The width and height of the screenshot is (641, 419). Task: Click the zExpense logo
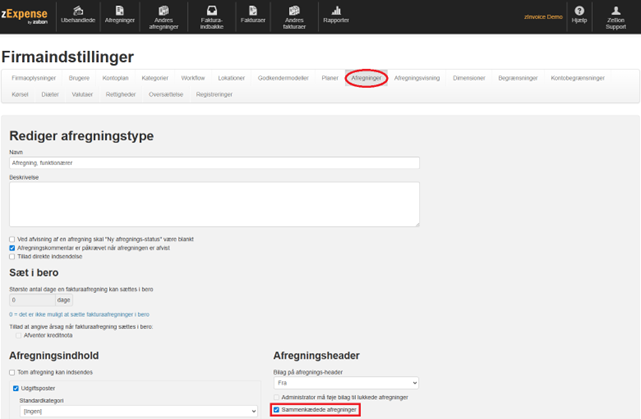point(25,14)
